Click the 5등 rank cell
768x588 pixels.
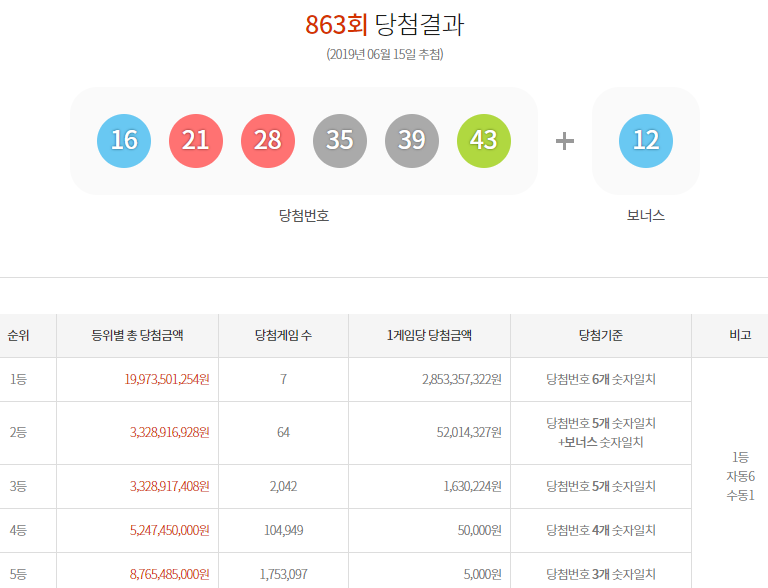tap(19, 574)
